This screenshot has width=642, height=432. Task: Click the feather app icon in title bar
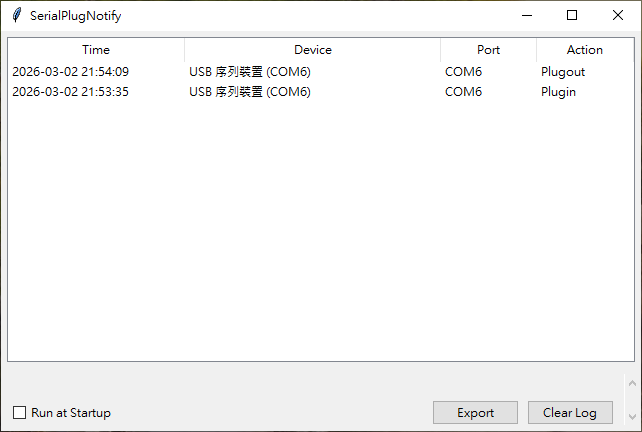click(16, 15)
